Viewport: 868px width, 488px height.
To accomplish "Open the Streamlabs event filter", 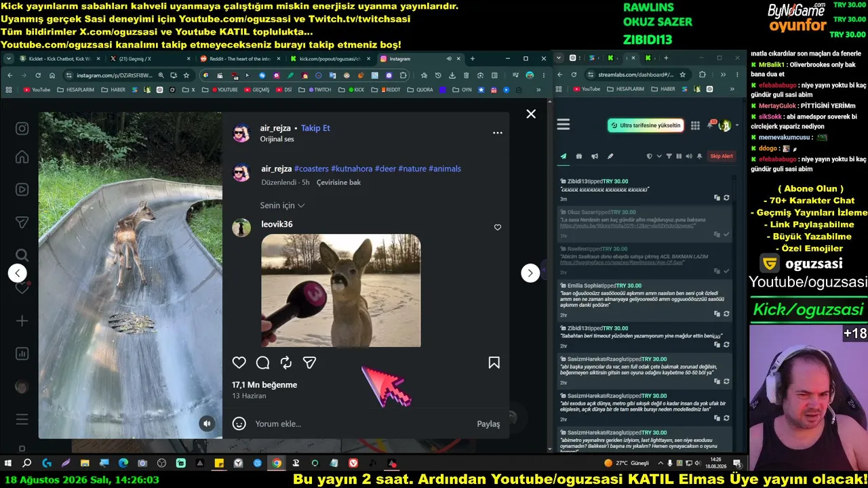I will [669, 156].
